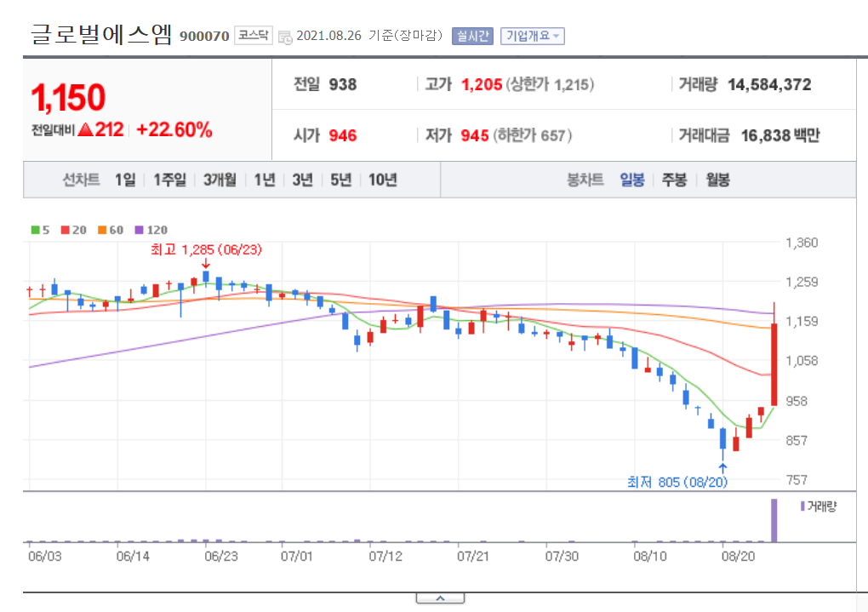Select the 10년 line chart period
868x612 pixels.
pyautogui.click(x=383, y=180)
